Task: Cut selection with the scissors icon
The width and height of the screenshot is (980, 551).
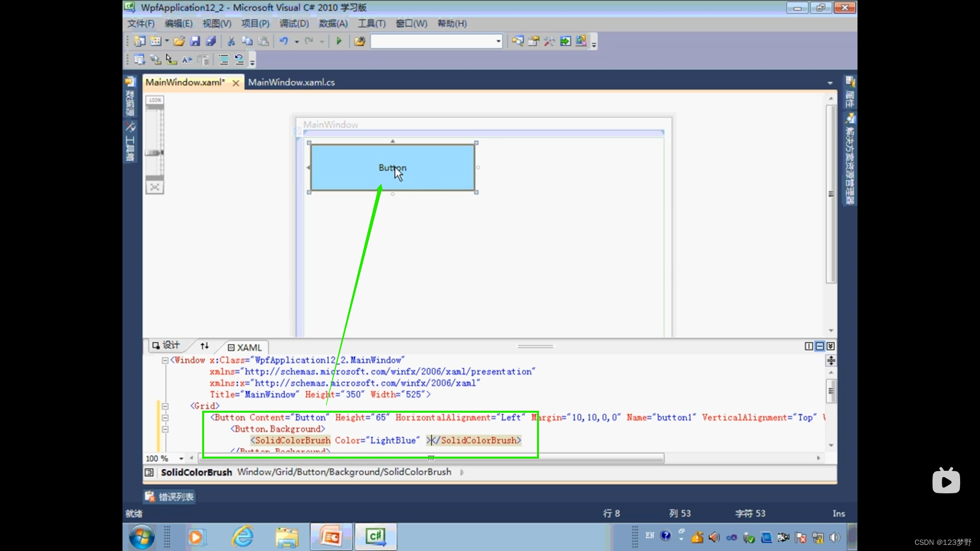Action: coord(231,41)
